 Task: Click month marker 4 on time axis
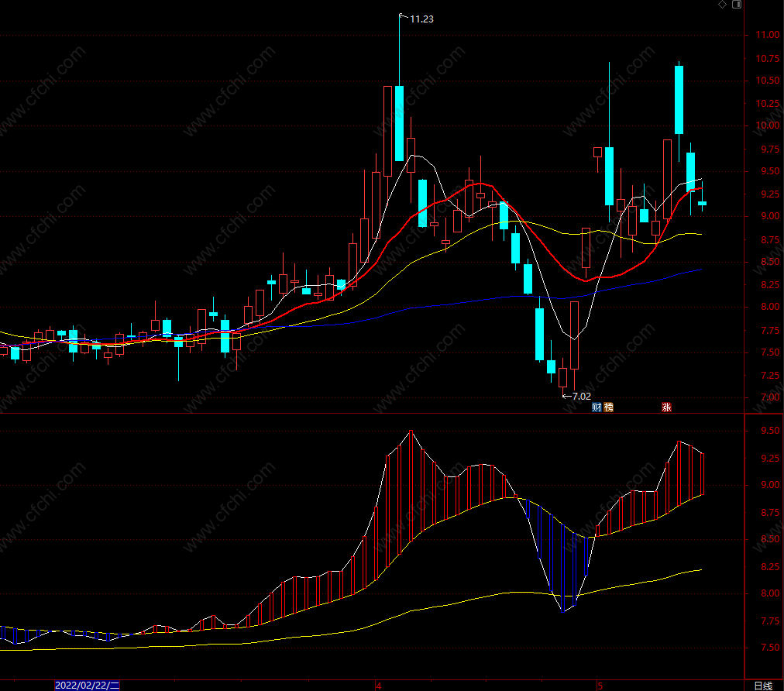pos(379,686)
